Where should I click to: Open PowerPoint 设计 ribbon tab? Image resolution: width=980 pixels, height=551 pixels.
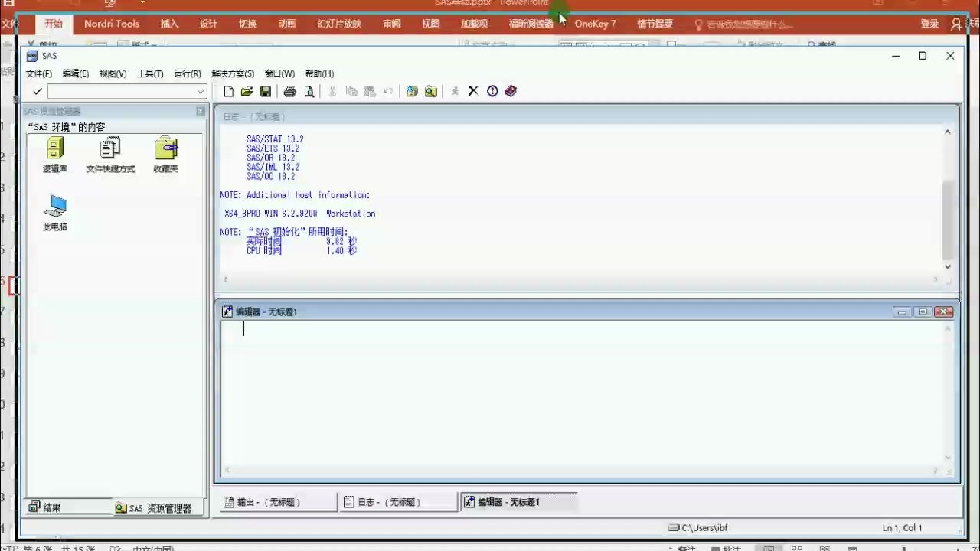[208, 24]
